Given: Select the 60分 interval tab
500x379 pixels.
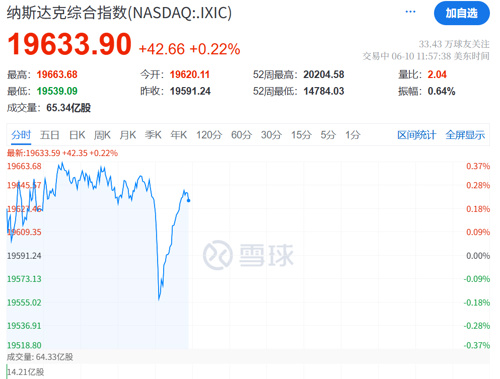Looking at the screenshot, I should [x=241, y=135].
